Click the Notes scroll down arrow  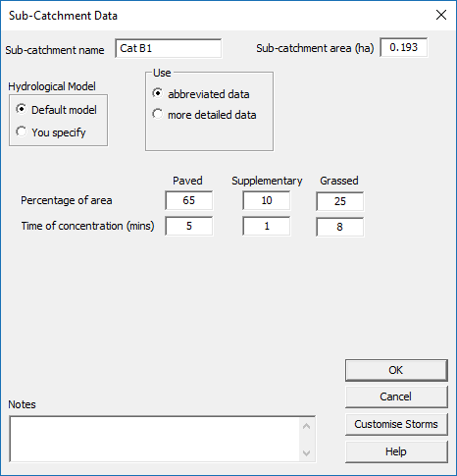click(307, 453)
